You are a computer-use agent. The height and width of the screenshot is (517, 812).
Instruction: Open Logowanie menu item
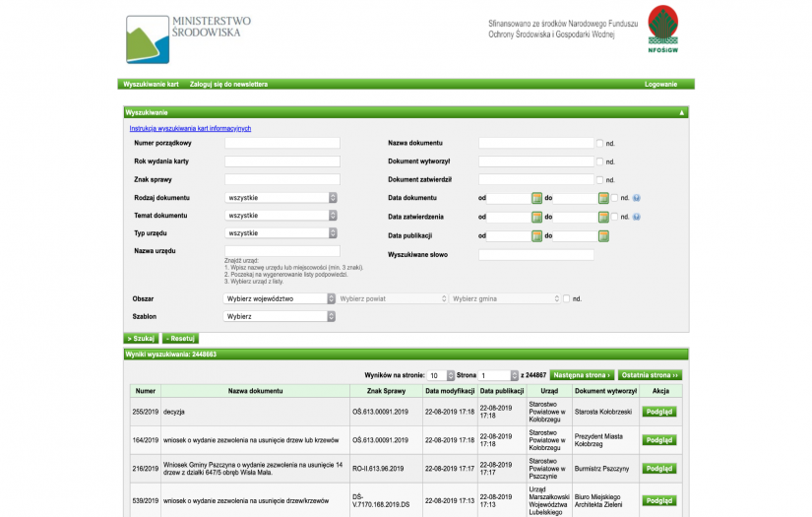point(660,84)
